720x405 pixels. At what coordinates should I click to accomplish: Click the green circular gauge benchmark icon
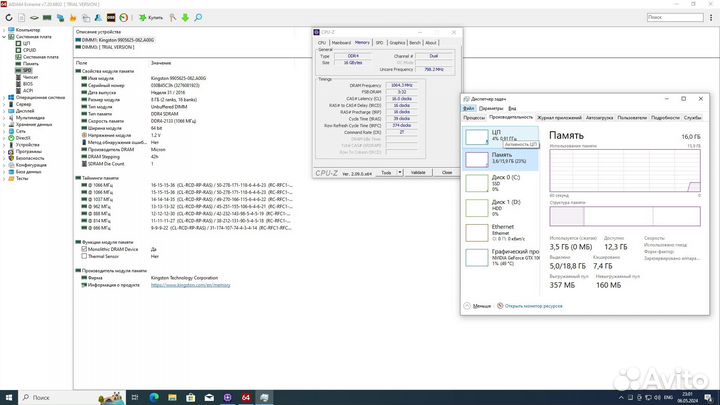(124, 17)
